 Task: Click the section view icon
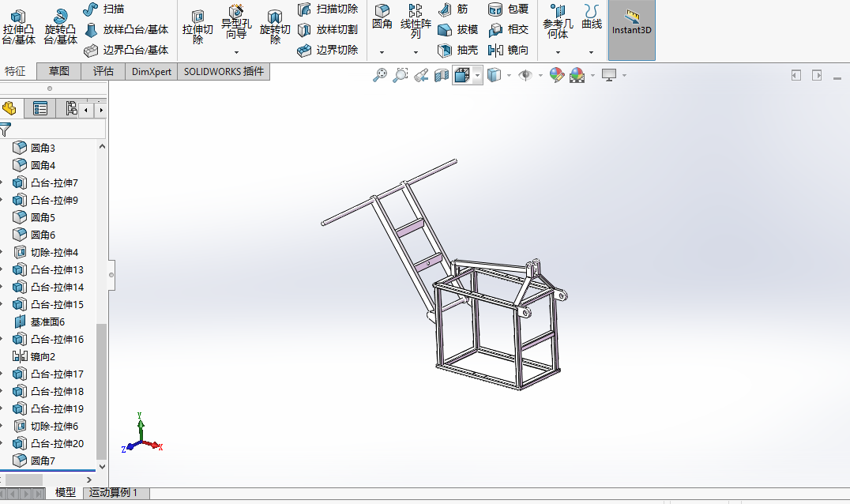[442, 75]
